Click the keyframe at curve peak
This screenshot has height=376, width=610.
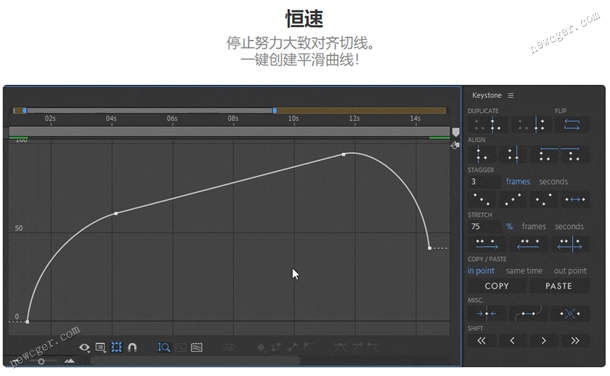344,155
